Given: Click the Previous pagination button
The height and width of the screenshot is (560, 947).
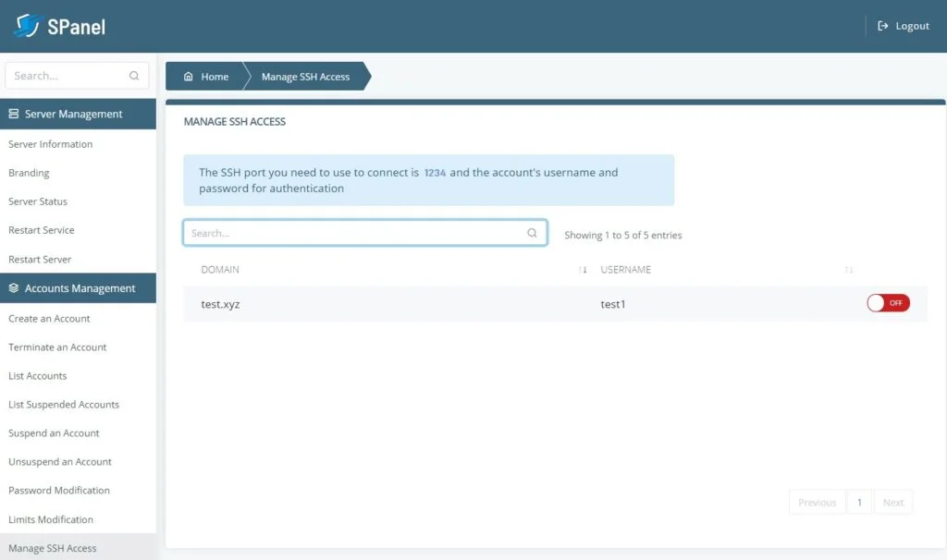Looking at the screenshot, I should pyautogui.click(x=817, y=502).
